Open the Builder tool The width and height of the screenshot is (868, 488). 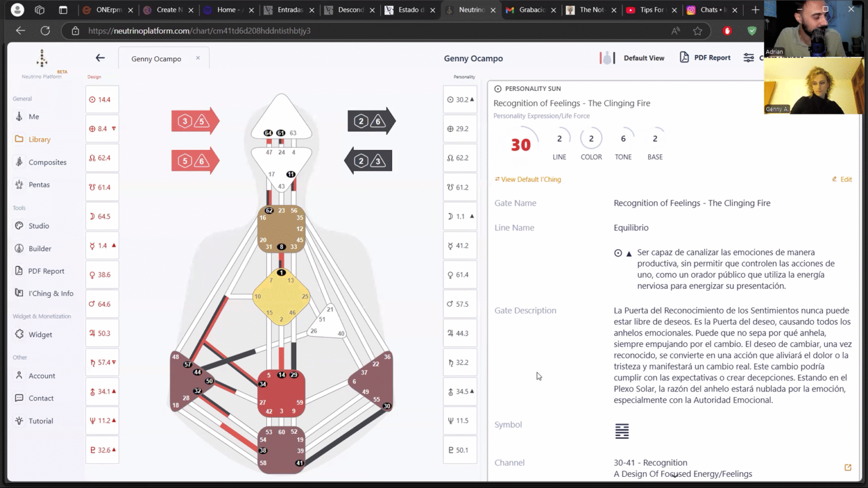click(40, 249)
